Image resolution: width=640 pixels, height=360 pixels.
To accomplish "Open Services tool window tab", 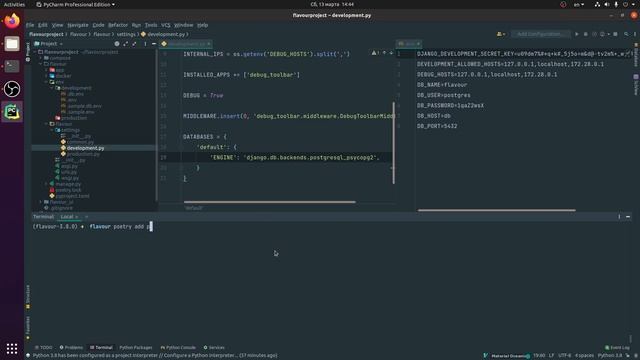I will tap(214, 348).
